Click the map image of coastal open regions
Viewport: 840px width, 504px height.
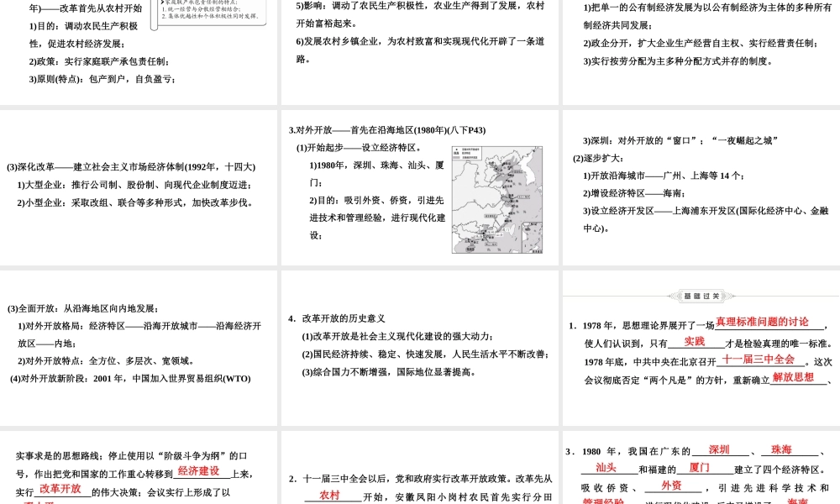(497, 199)
